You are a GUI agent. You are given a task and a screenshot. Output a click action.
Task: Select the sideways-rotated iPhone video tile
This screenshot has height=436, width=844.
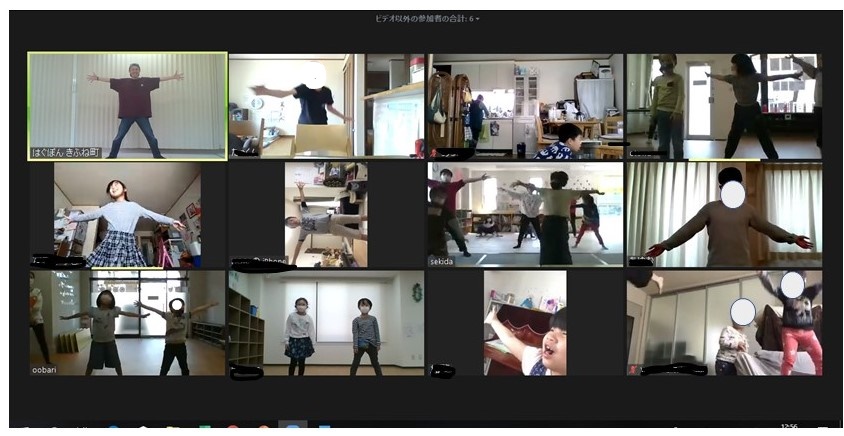(326, 215)
